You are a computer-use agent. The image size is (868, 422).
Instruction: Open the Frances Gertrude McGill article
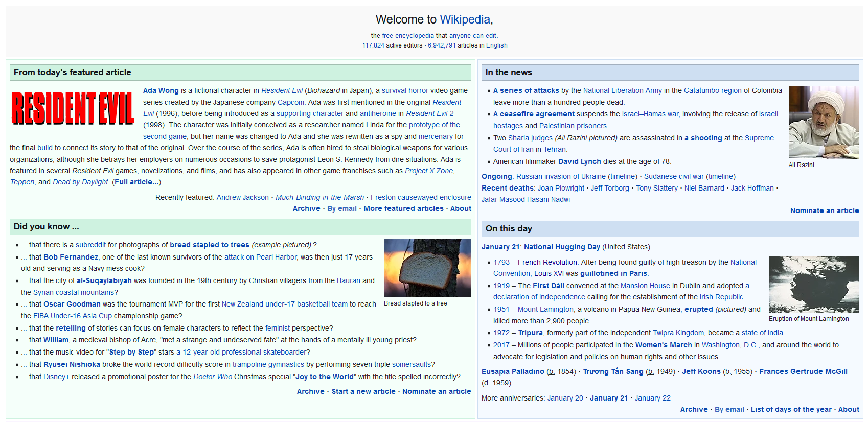click(x=803, y=371)
